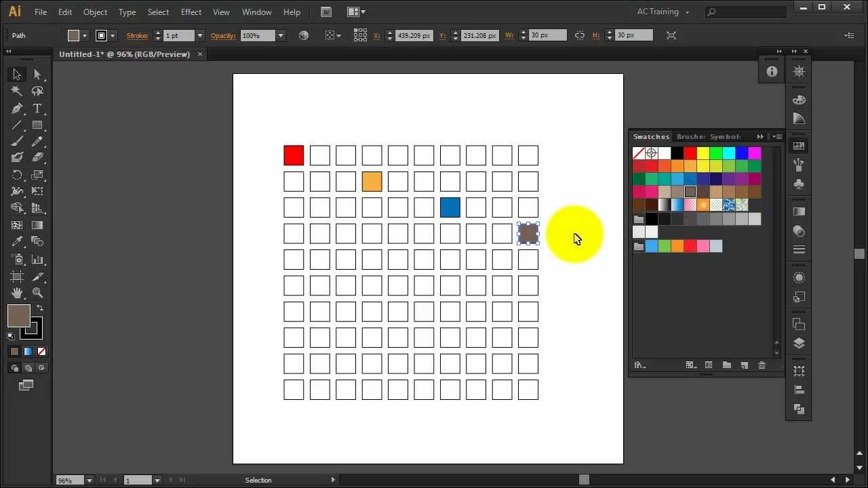Open the Layers panel from dock
Screen dimensions: 868x488
pyautogui.click(x=799, y=343)
